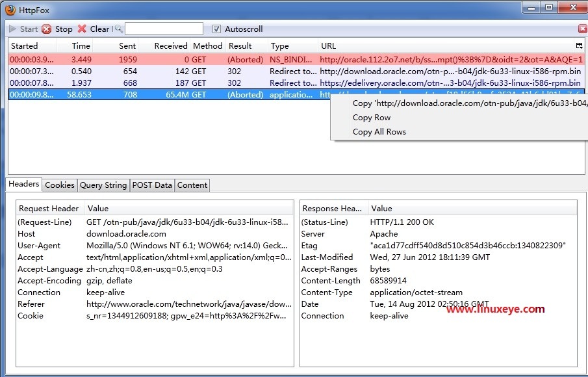Viewport: 588px width, 377px height.
Task: Sort by Time column header
Action: 75,45
